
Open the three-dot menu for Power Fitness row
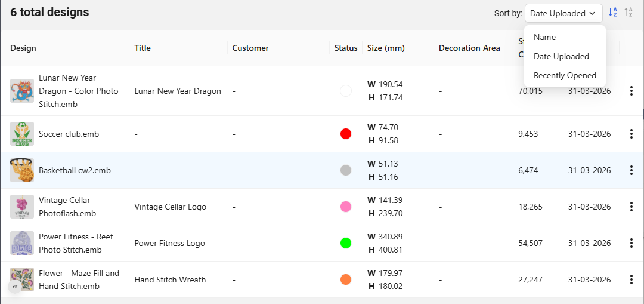click(631, 243)
